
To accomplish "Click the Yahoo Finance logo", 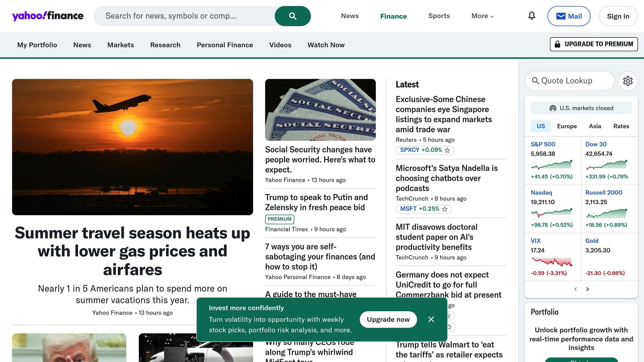I will pyautogui.click(x=48, y=16).
